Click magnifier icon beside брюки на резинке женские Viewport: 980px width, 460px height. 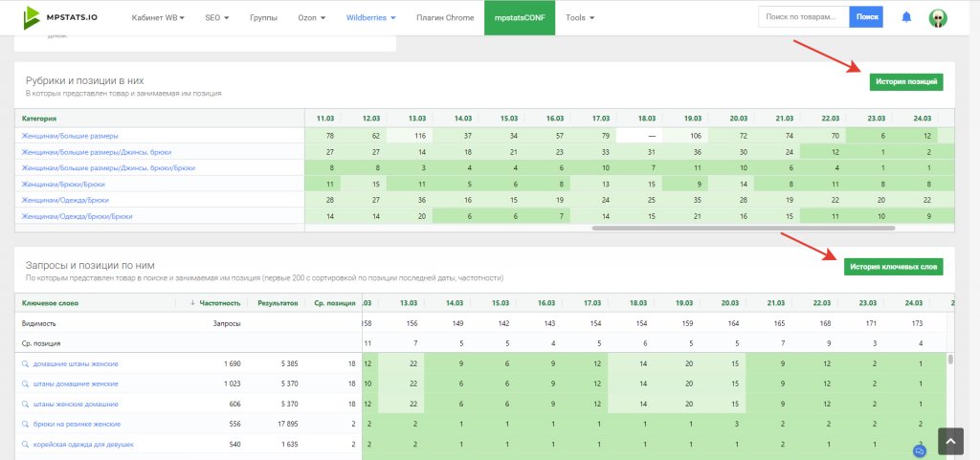pyautogui.click(x=26, y=424)
